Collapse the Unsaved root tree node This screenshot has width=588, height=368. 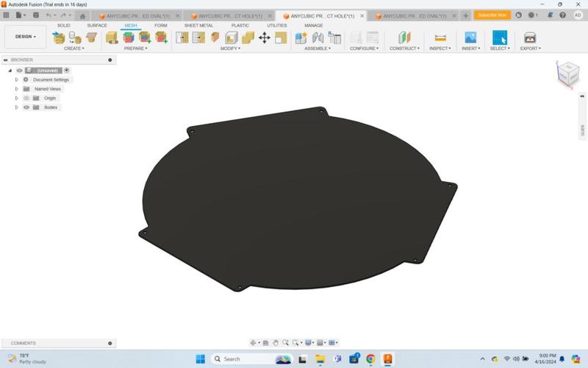(x=10, y=71)
